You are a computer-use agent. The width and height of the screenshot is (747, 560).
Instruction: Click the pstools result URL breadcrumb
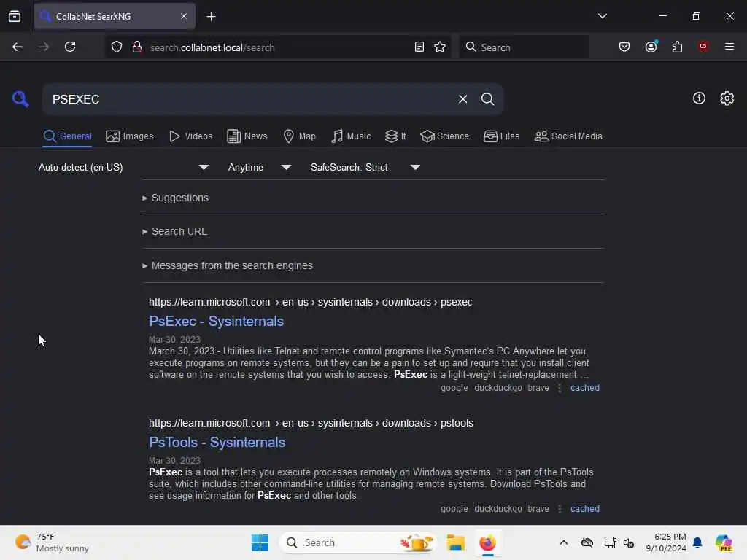[311, 423]
